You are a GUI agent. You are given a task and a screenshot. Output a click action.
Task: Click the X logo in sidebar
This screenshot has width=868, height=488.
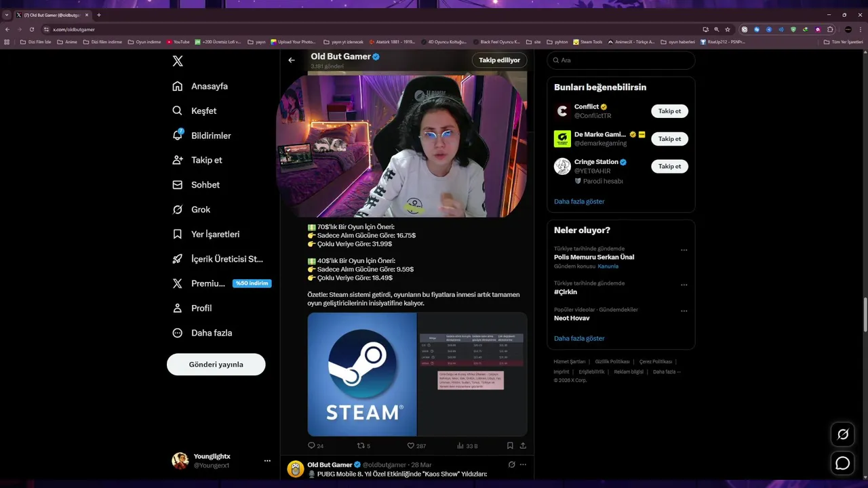coord(178,61)
